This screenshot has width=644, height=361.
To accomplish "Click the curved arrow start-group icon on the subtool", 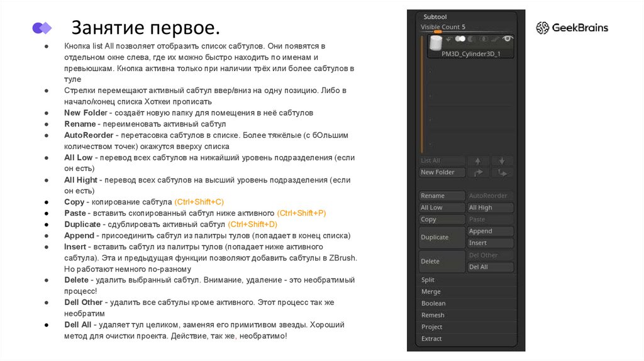I will 448,39.
